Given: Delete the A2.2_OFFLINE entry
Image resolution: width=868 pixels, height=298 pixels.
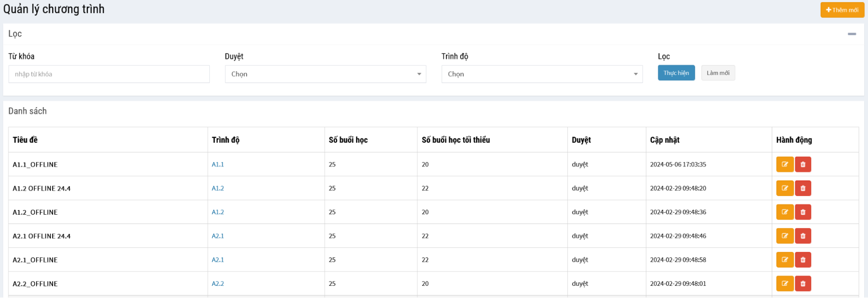Looking at the screenshot, I should 802,284.
